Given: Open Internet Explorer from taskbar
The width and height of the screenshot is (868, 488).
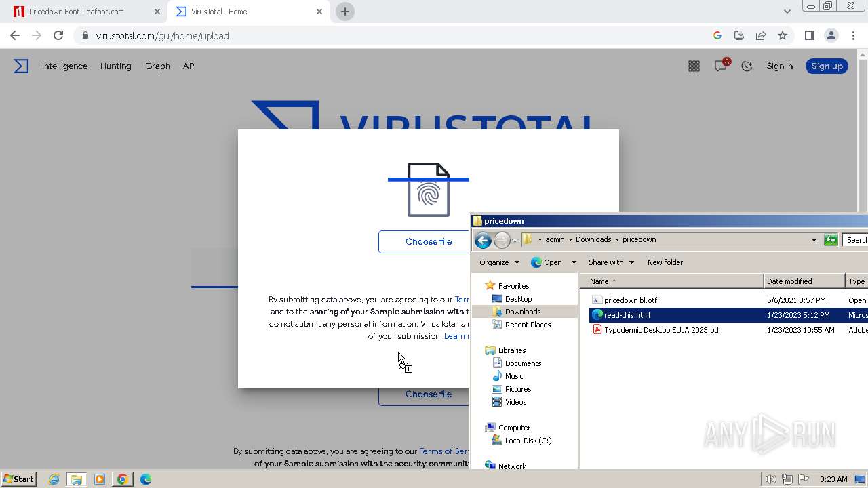Looking at the screenshot, I should click(x=54, y=479).
